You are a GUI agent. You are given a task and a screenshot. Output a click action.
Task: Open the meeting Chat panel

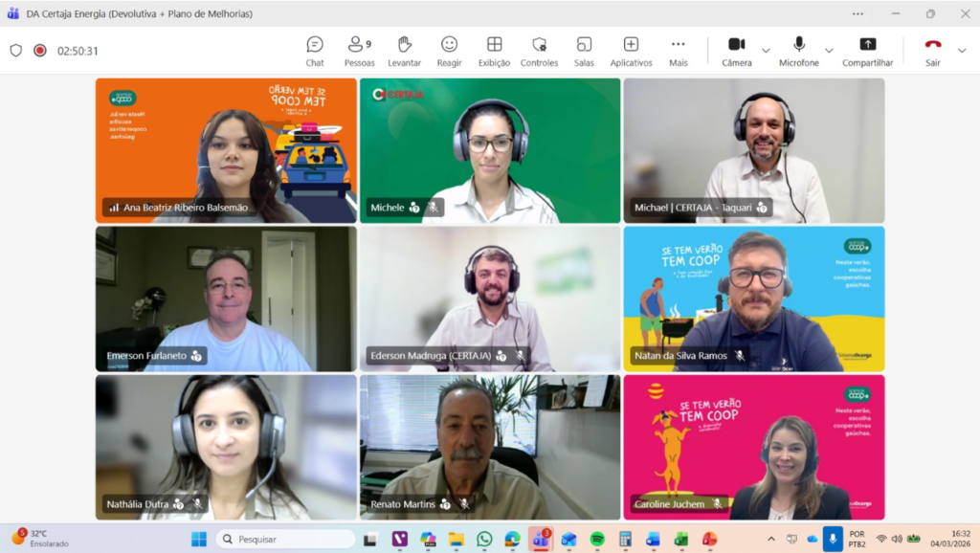(314, 51)
